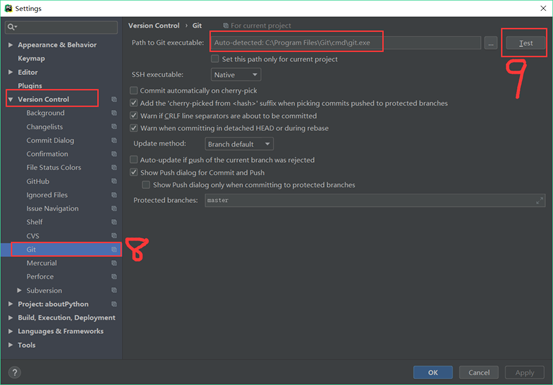Click the For current project icon in the breadcrumb

225,26
